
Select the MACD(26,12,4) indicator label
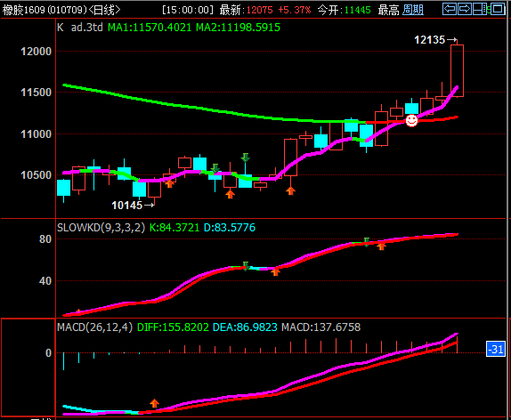(x=95, y=327)
